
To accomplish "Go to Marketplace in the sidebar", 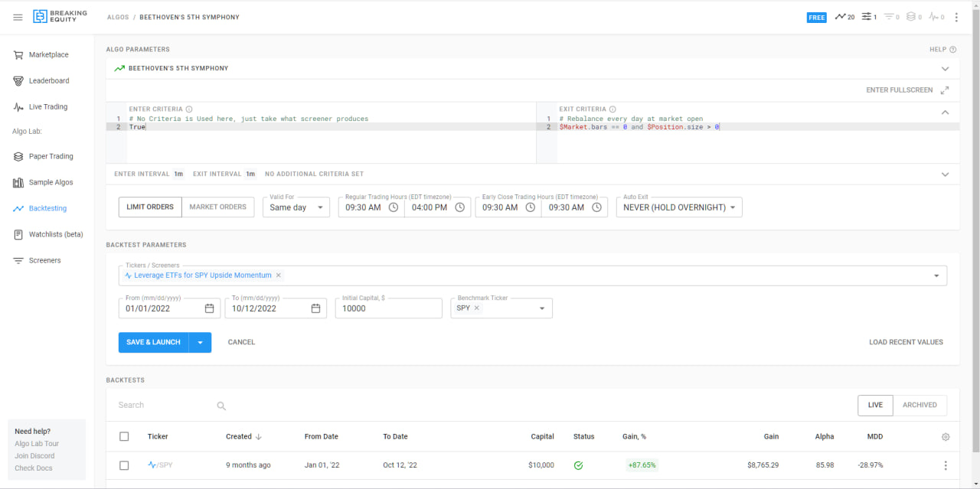I will point(47,55).
